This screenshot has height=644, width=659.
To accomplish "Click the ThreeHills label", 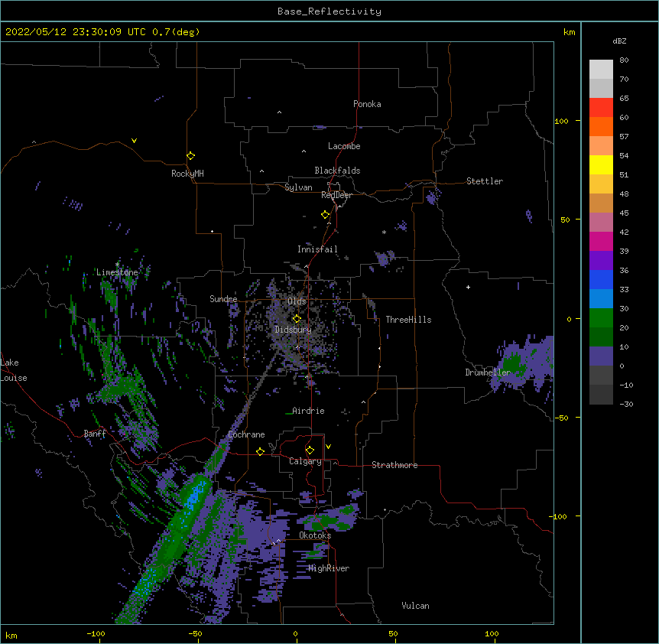I will pos(408,320).
